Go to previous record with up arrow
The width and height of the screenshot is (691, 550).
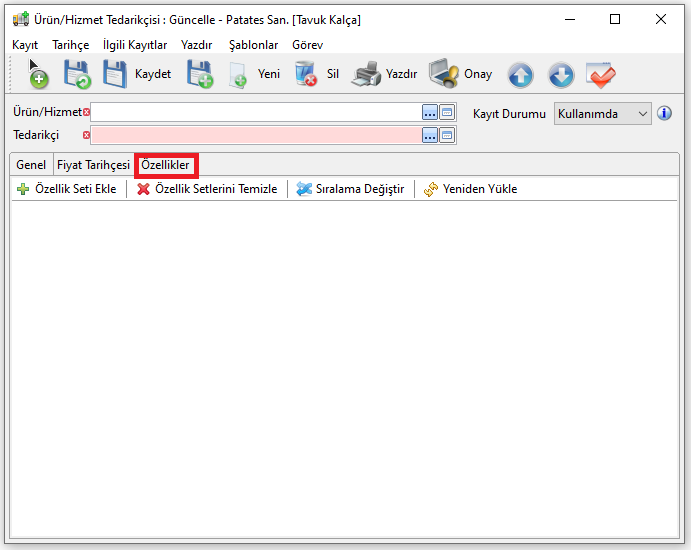click(520, 75)
